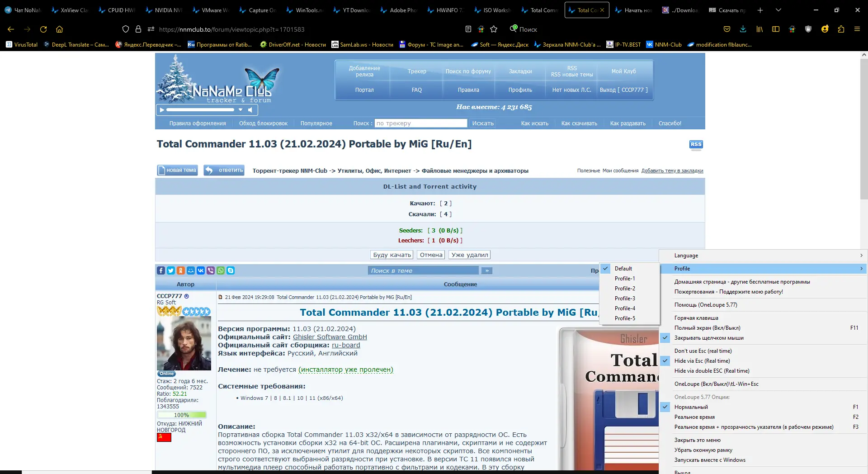Choose 'Убрать оконную рамку' entry

pos(764,450)
